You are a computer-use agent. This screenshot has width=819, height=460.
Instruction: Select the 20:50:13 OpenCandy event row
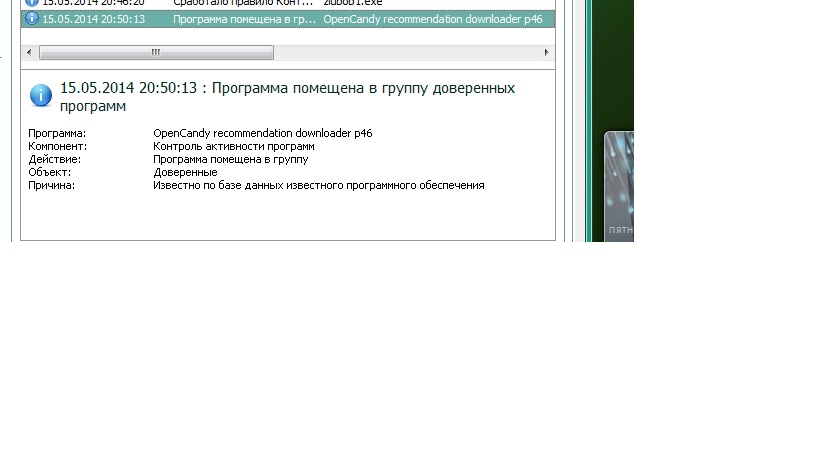pos(288,19)
